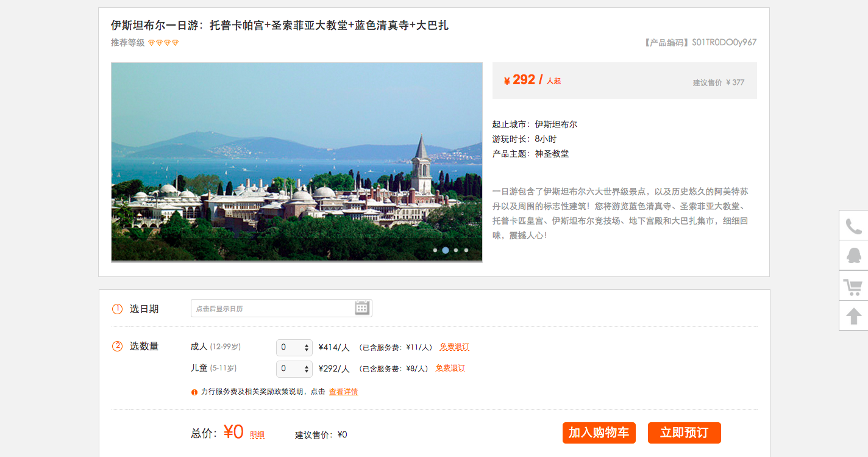Open calendar icon in date field

click(x=362, y=308)
